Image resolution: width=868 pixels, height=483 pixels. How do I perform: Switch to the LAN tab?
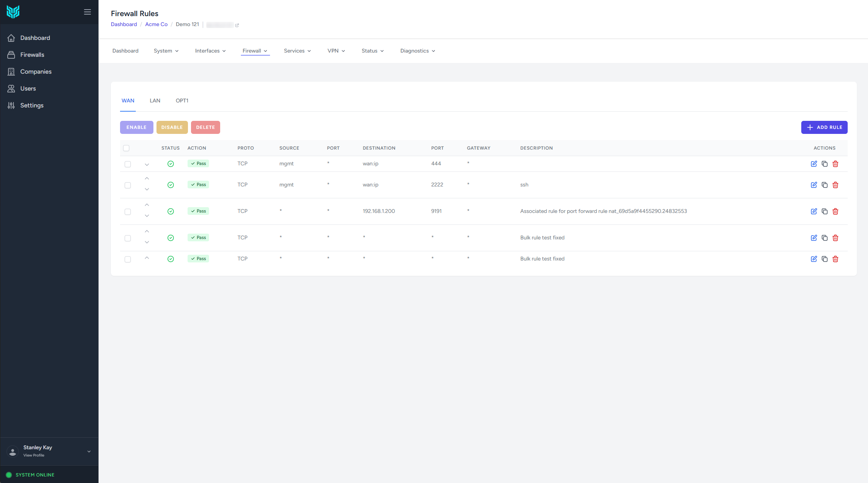tap(155, 101)
